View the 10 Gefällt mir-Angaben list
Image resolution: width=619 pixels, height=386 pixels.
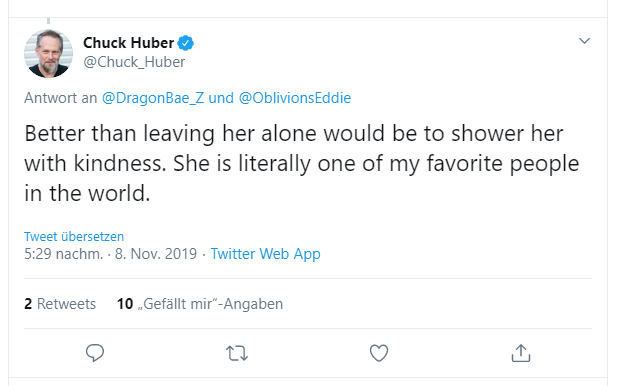tap(200, 304)
